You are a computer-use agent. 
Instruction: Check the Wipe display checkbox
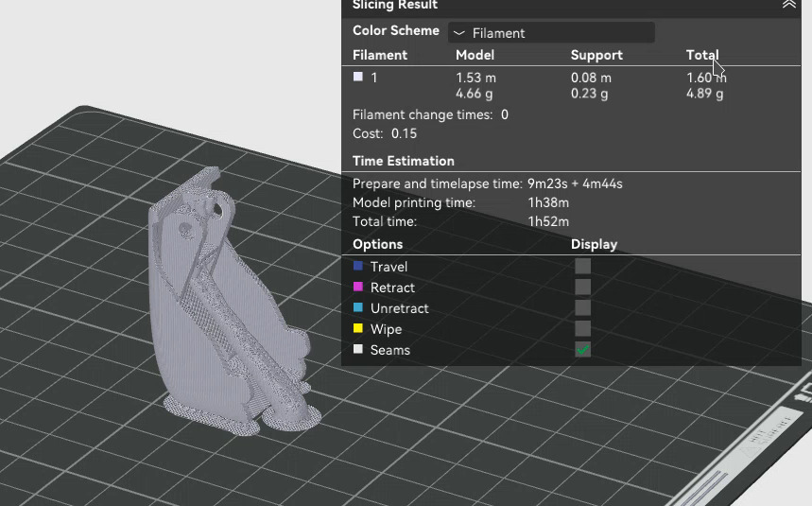point(582,329)
